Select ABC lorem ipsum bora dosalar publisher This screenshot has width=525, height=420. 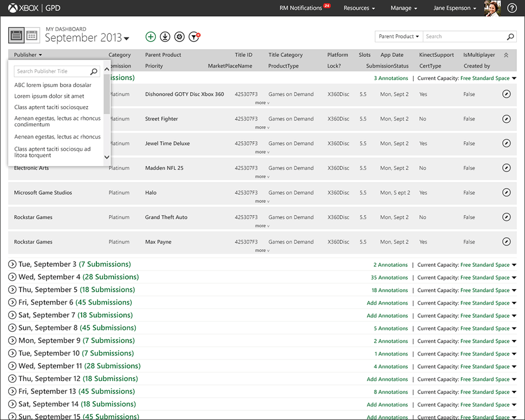53,85
